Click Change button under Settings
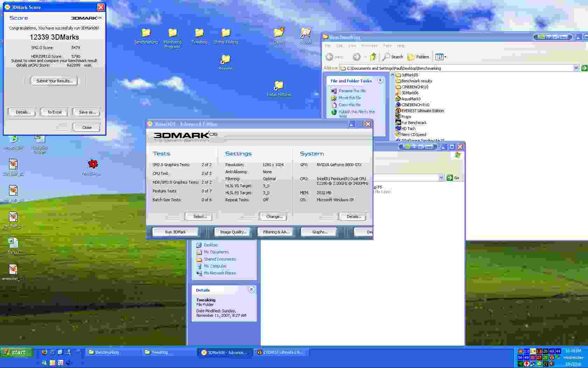 pos(274,217)
